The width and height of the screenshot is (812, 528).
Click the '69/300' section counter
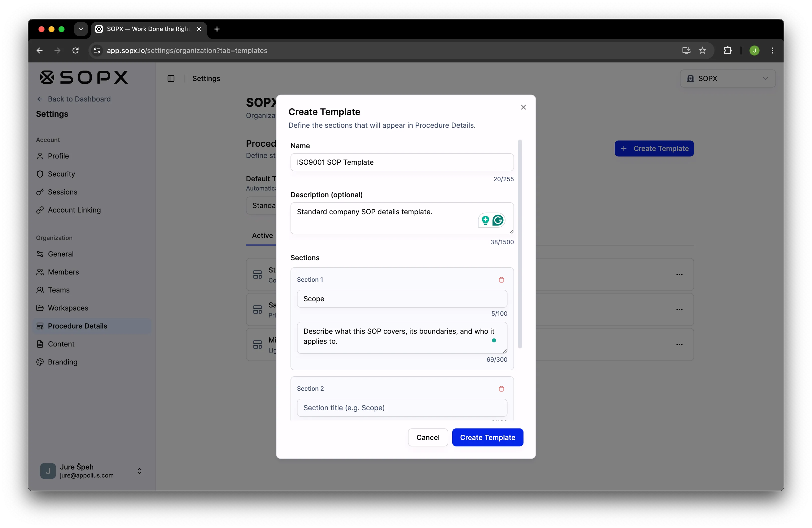point(496,359)
